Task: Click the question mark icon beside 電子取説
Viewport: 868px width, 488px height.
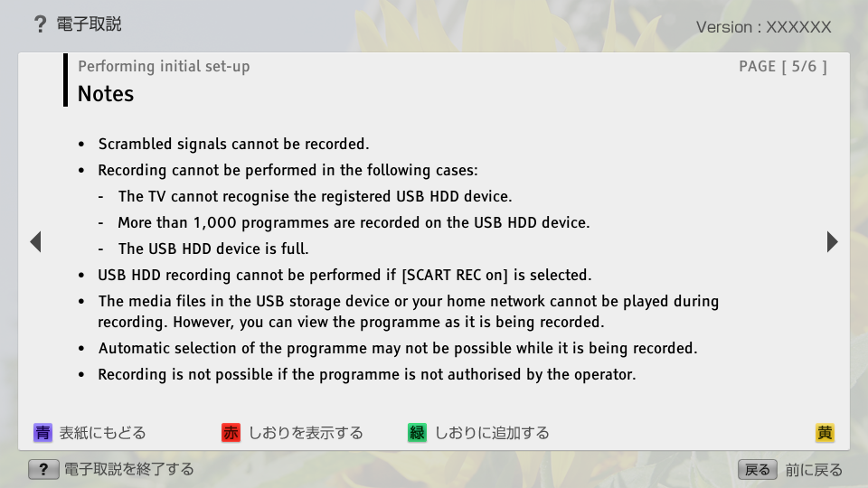Action: (40, 24)
